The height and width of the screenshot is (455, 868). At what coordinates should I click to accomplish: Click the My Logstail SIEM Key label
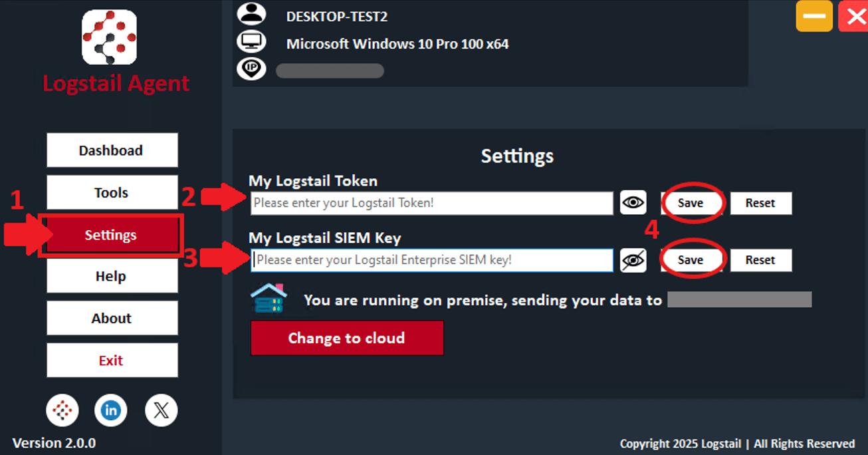[325, 238]
